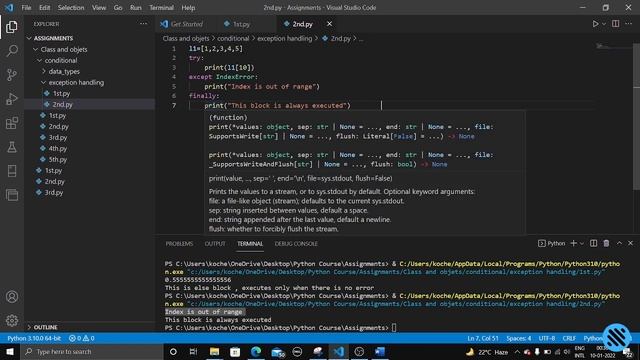Screen dimensions: 640x360
Task: Click Ln 7, Col 51 cursor position
Action: tap(483, 338)
